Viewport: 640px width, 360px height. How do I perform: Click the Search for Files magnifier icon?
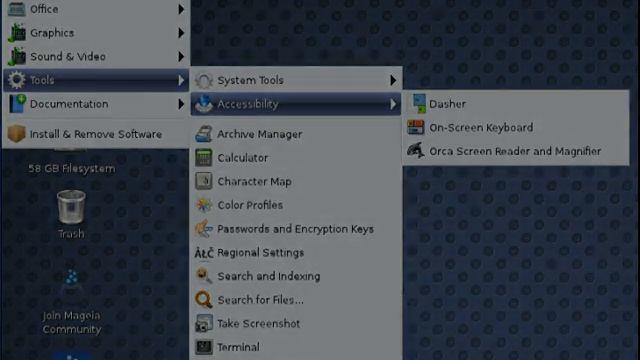coord(204,300)
